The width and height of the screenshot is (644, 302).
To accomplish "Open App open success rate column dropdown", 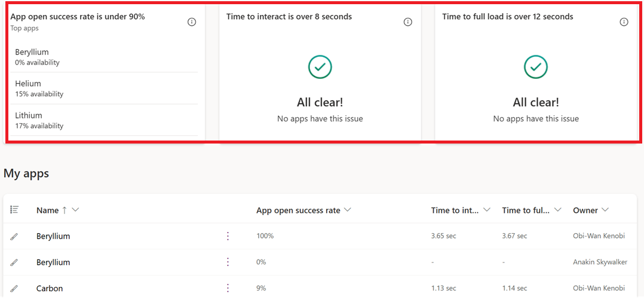I will [348, 210].
